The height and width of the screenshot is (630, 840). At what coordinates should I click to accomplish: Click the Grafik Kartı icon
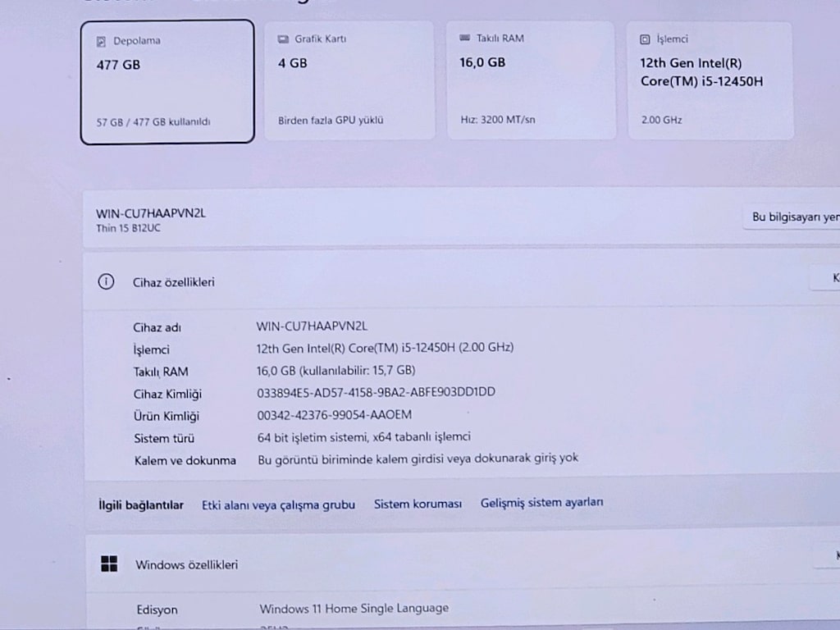pos(283,39)
